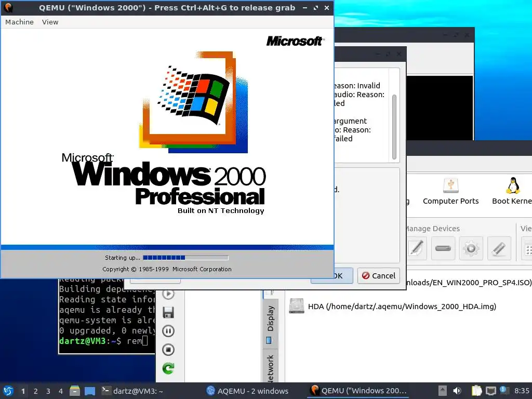The image size is (532, 399).
Task: Click the eject removable media tray icon
Action: pos(443,391)
